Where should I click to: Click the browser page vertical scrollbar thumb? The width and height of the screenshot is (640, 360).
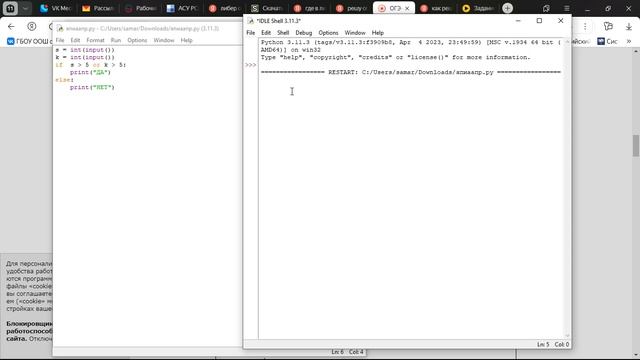636,145
